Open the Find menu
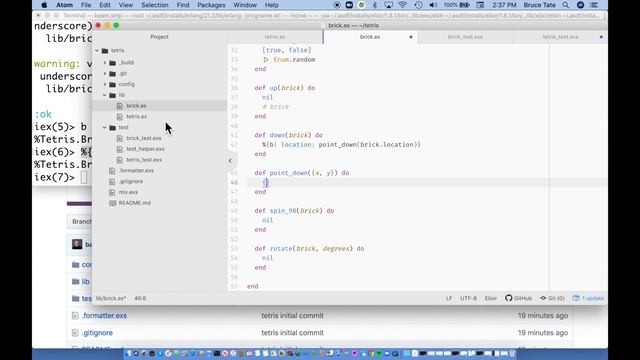The image size is (640, 360). click(183, 5)
